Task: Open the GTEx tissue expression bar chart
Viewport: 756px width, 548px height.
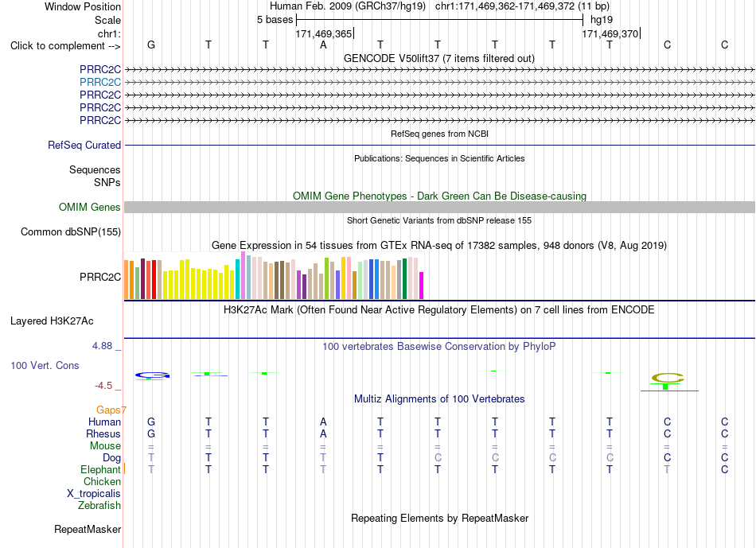Action: coord(274,276)
